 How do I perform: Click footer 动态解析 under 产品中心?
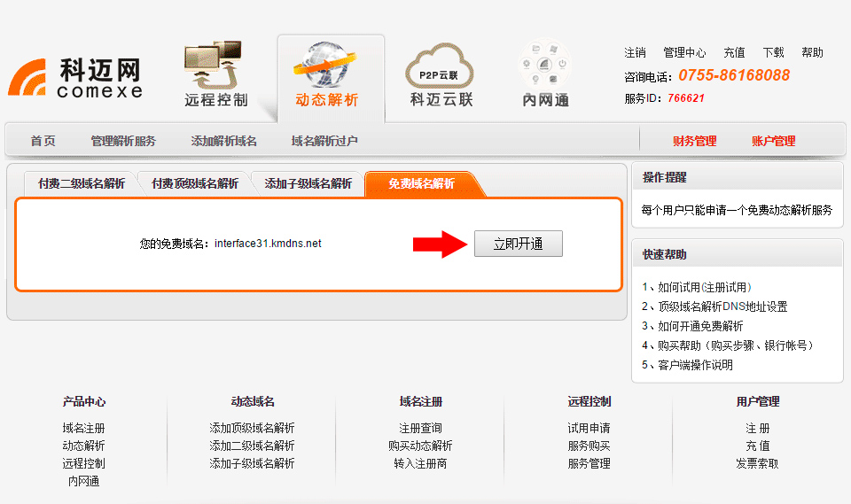[x=83, y=446]
